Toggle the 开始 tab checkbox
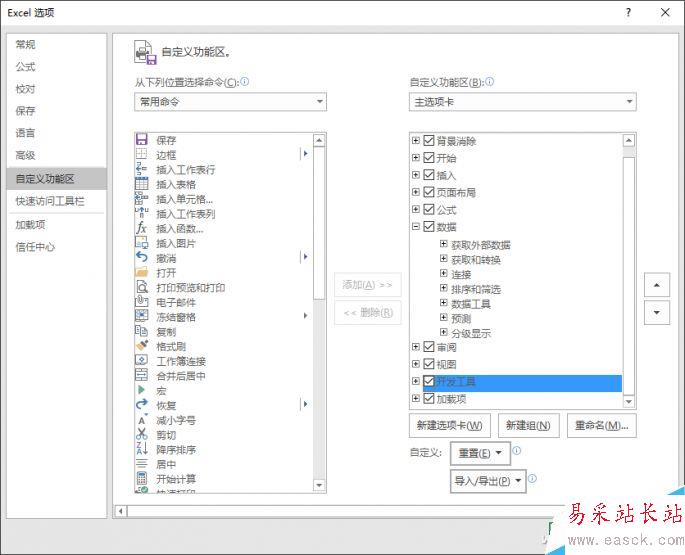The image size is (685, 555). 429,158
